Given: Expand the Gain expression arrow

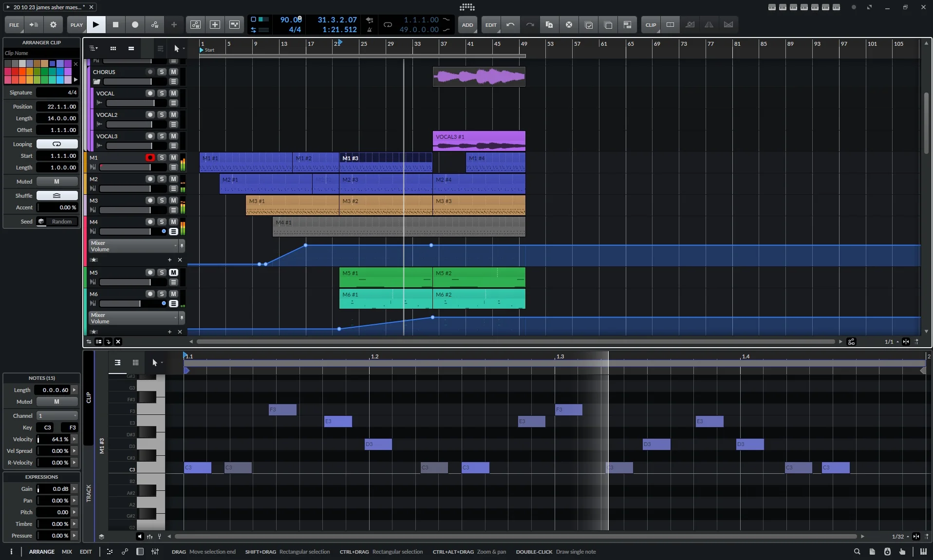Looking at the screenshot, I should pos(74,488).
